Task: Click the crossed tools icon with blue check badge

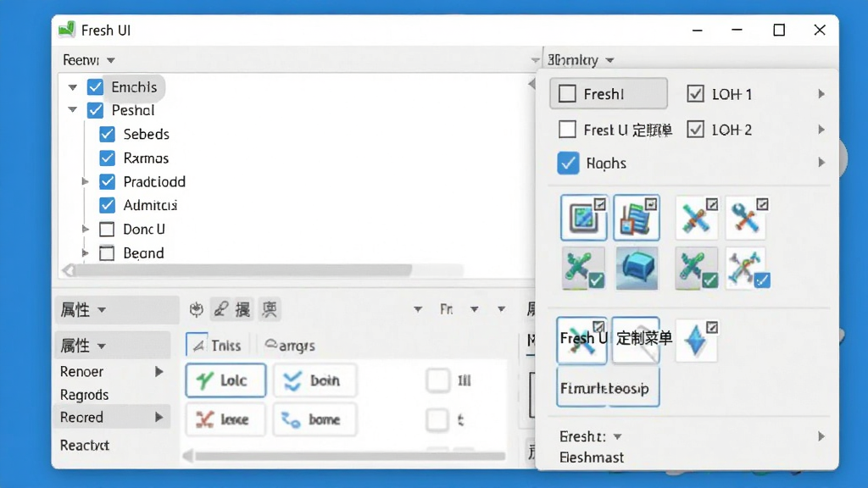Action: click(x=748, y=269)
